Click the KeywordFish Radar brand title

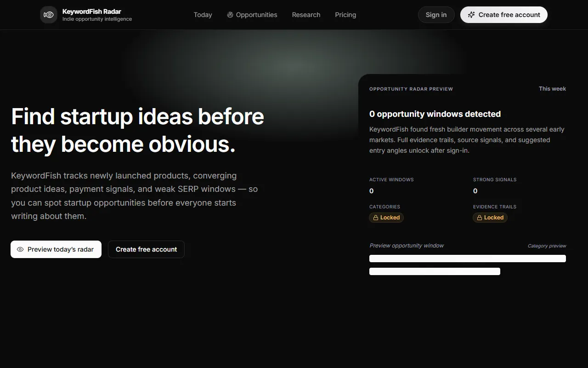tap(92, 11)
